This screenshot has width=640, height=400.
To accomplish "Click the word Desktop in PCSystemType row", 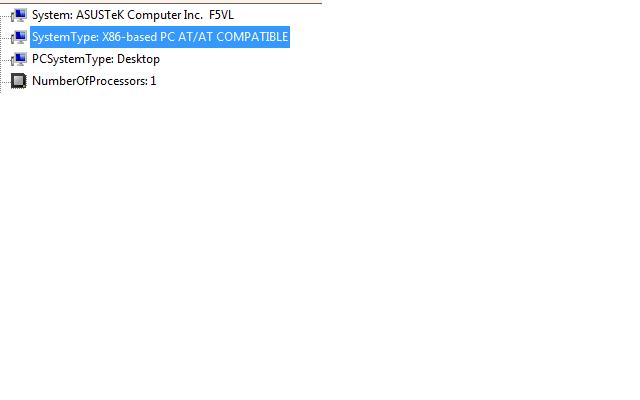I will point(138,59).
